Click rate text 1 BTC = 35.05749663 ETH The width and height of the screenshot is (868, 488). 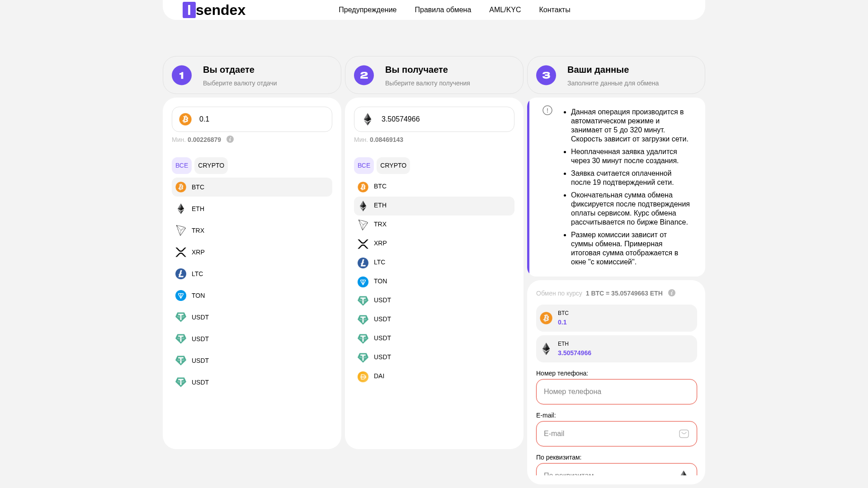624,293
